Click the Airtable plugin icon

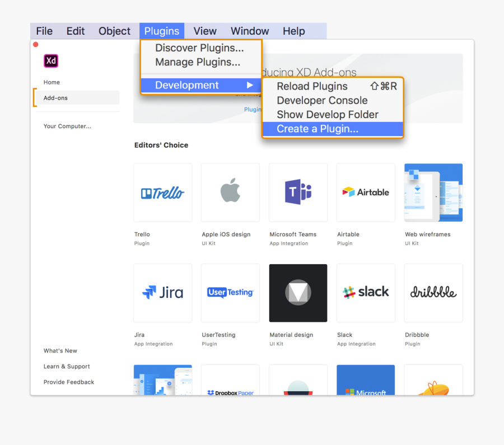point(366,193)
